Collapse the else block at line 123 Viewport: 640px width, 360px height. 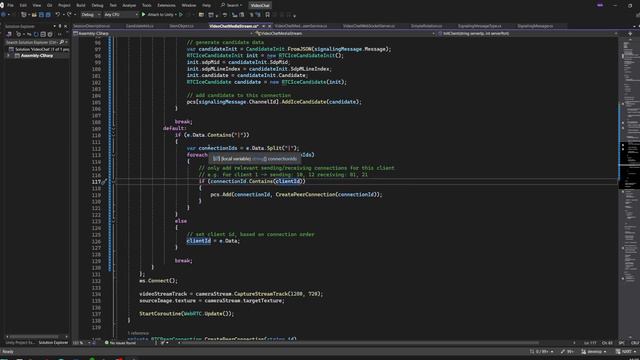[113, 221]
